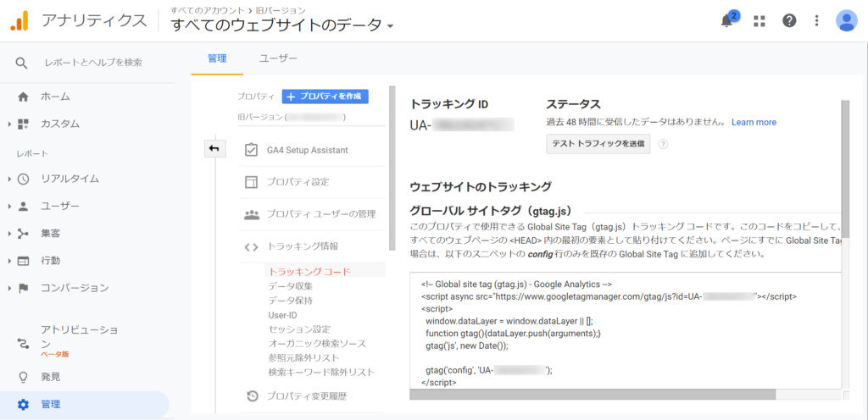Click the ホーム house icon
Image resolution: width=868 pixels, height=420 pixels.
pos(23,97)
